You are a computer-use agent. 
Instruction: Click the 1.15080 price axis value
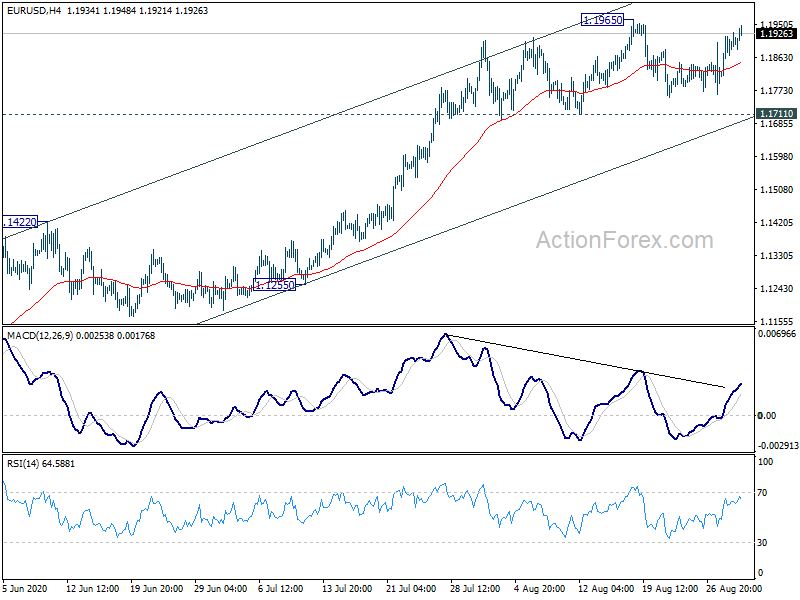pos(777,190)
